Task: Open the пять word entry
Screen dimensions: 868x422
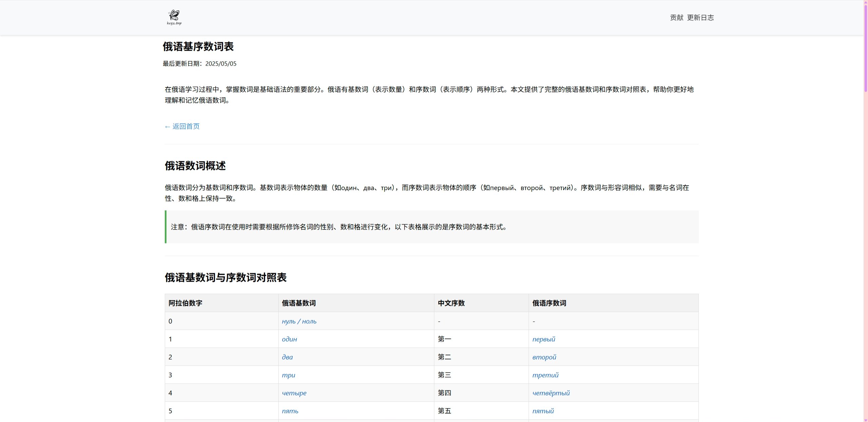Action: click(x=290, y=411)
